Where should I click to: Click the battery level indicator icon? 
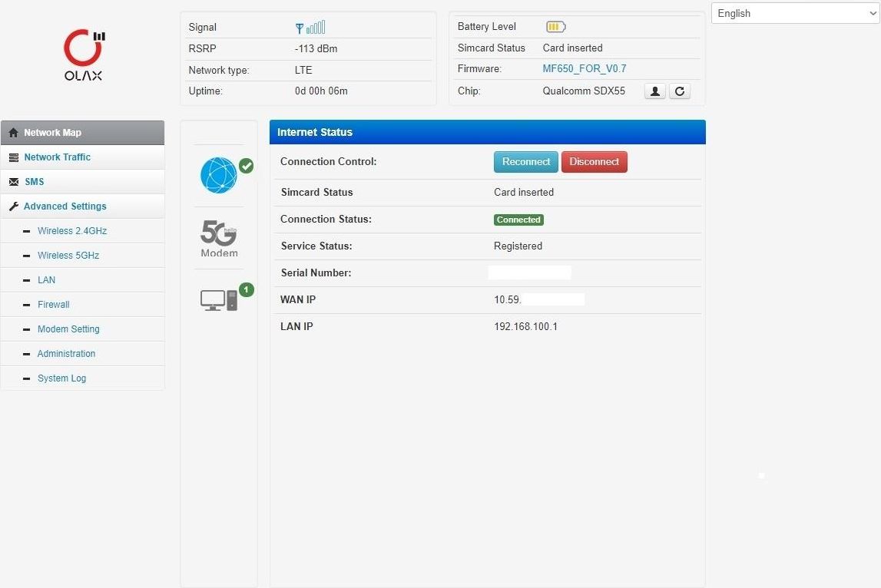click(x=555, y=26)
